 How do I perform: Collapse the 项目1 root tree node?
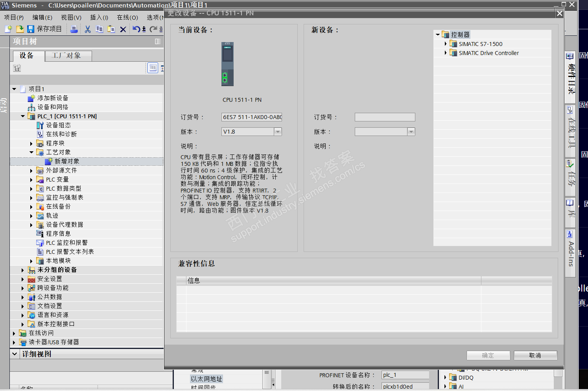pyautogui.click(x=14, y=89)
